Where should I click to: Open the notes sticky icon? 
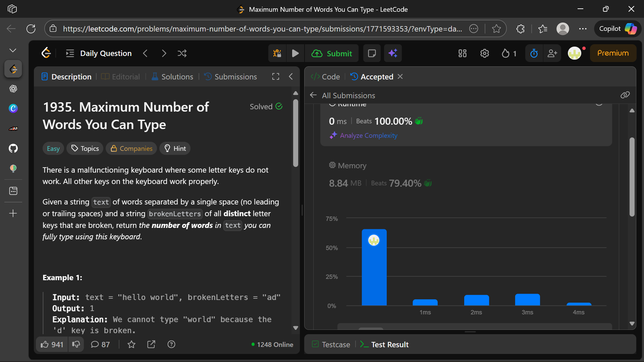(372, 53)
